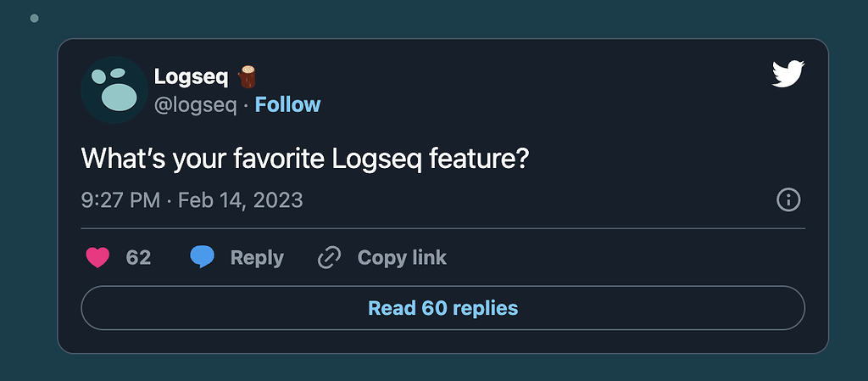Open the Logseq display name link
868x381 pixels.
click(191, 76)
